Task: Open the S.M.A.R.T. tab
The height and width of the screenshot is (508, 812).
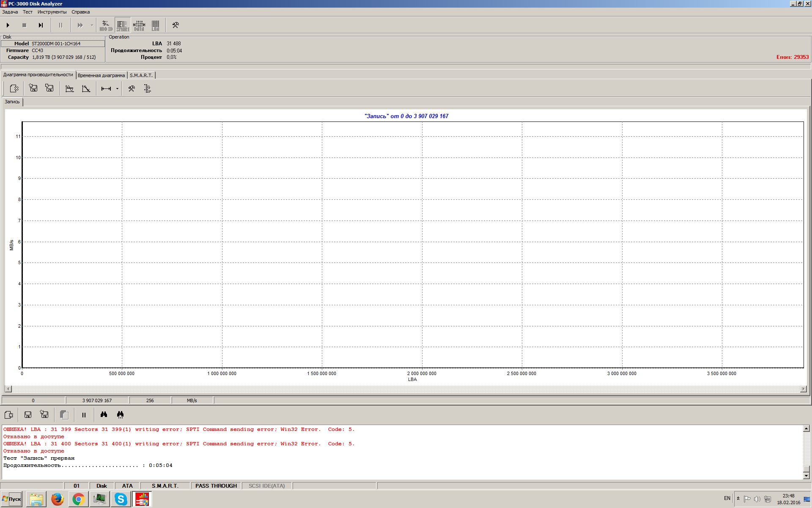Action: [141, 75]
